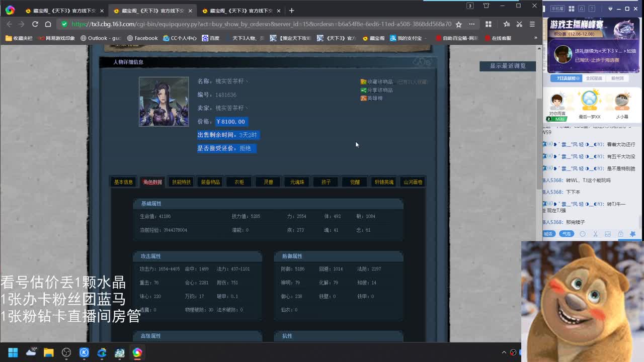The image size is (644, 362).
Task: Open the 百度 bookmark
Action: click(x=210, y=38)
